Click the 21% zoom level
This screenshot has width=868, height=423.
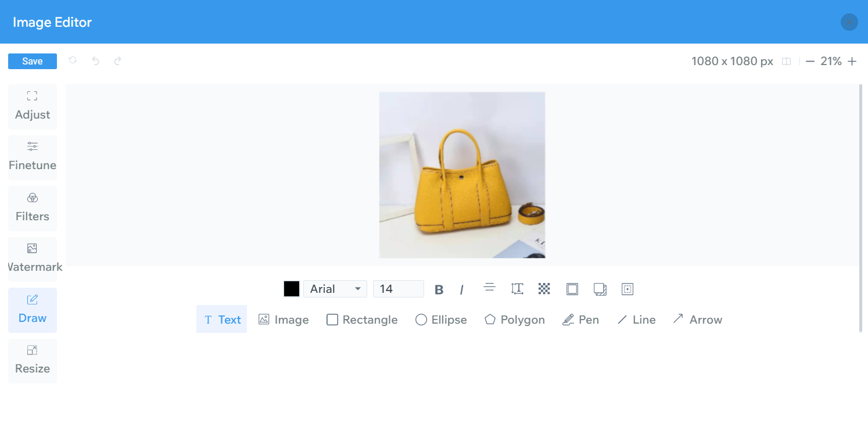[x=831, y=61]
